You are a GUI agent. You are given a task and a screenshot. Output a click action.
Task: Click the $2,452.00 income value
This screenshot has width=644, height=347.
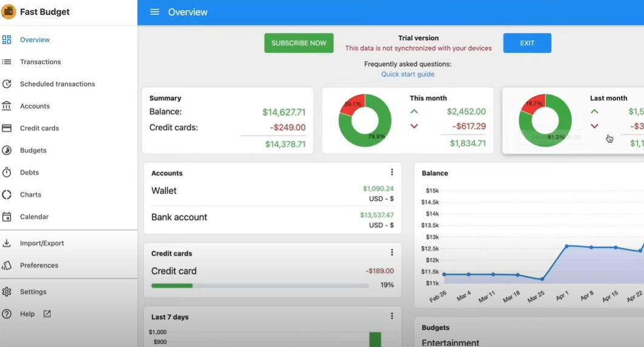click(466, 112)
